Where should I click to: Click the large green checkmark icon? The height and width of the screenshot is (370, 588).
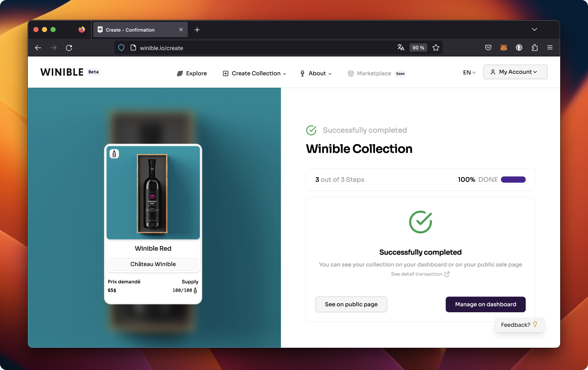point(421,222)
